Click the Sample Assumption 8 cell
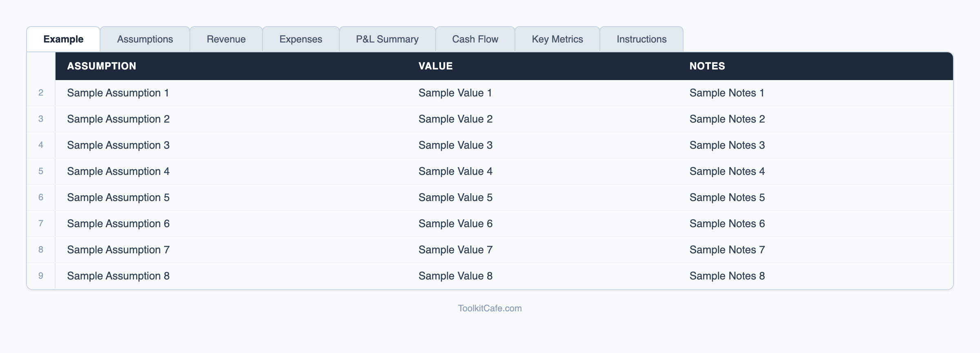 tap(118, 276)
